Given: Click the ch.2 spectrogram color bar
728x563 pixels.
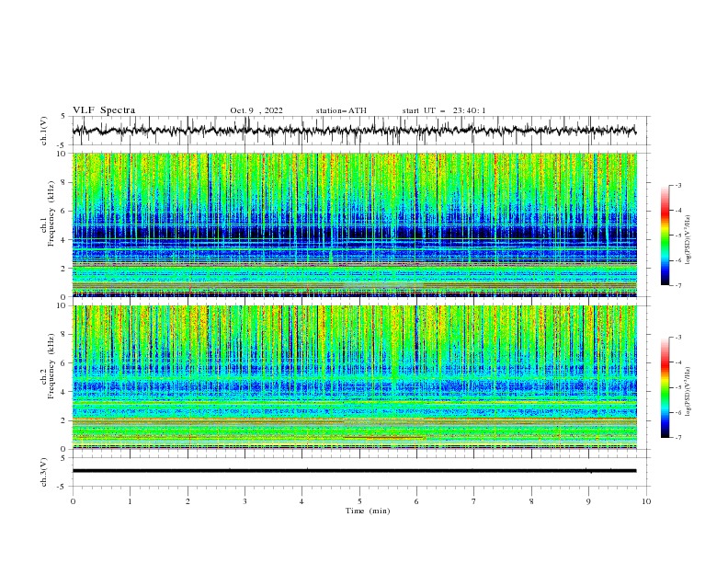Looking at the screenshot, I should [x=665, y=387].
